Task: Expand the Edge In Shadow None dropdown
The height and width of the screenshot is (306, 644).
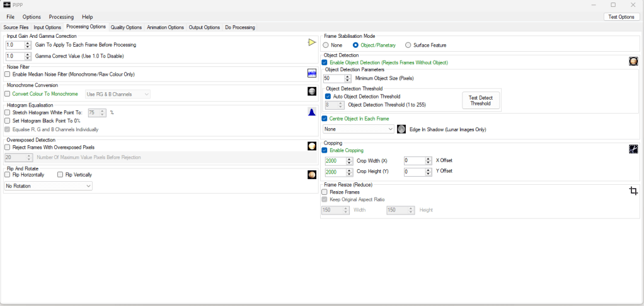Action: (x=358, y=129)
